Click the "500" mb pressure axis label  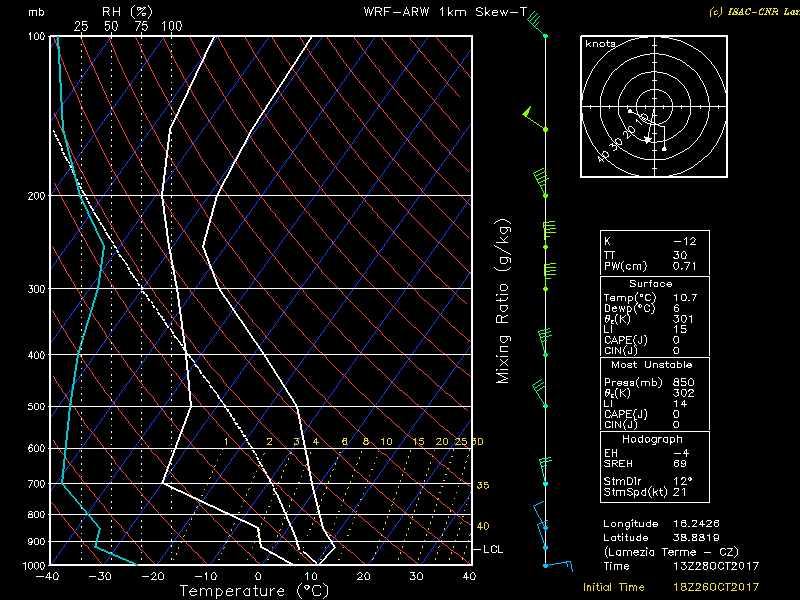(36, 407)
